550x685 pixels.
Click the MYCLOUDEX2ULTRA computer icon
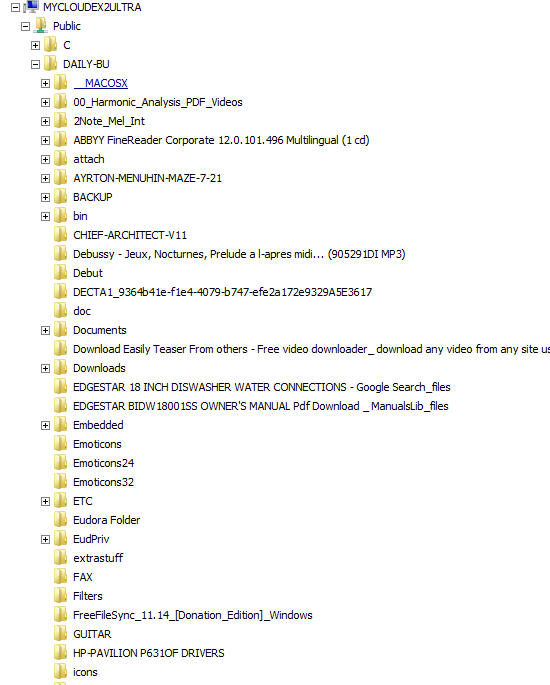point(31,7)
